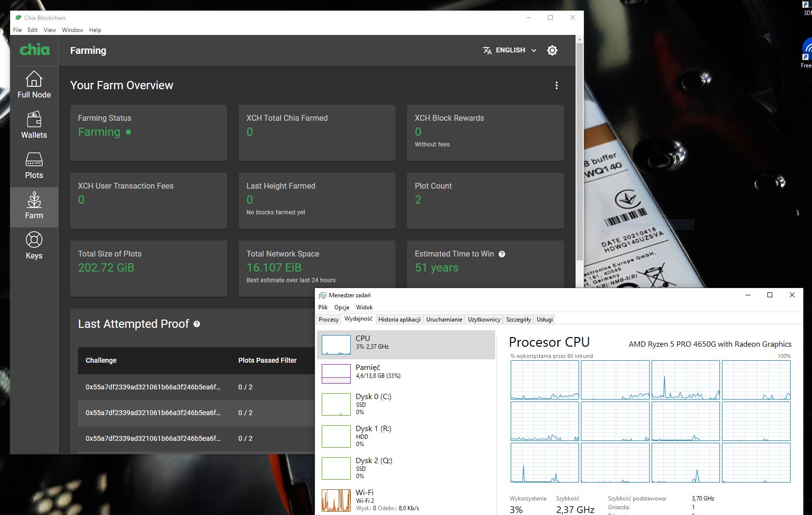Click the 16.107 EiB network space value
The height and width of the screenshot is (515, 812).
click(274, 268)
